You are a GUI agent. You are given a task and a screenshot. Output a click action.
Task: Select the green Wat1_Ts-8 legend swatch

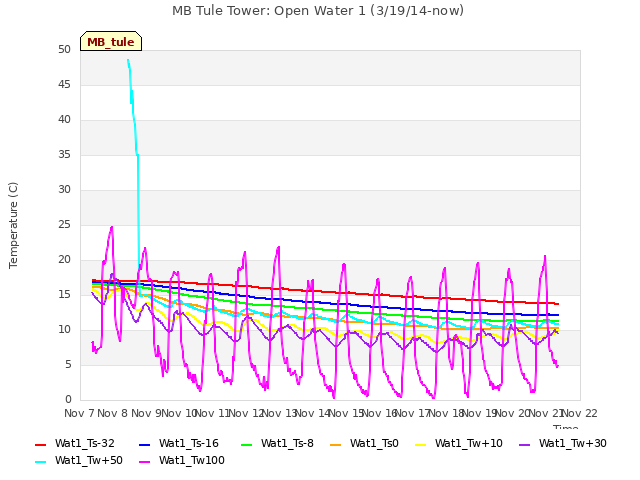(x=247, y=444)
